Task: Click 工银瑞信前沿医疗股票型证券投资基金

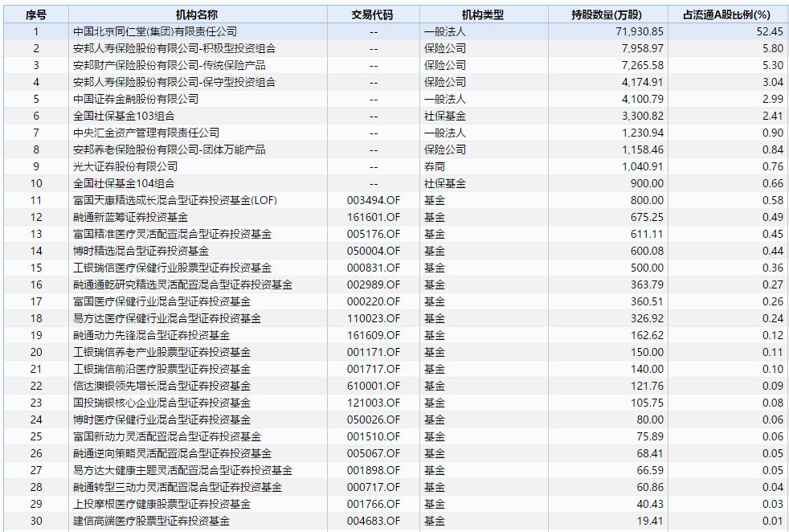Action: coord(161,369)
